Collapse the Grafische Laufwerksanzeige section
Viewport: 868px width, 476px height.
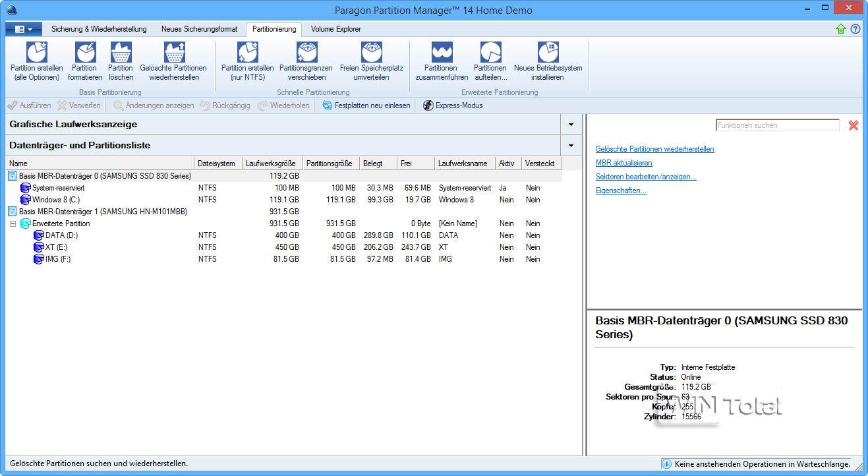coord(571,124)
